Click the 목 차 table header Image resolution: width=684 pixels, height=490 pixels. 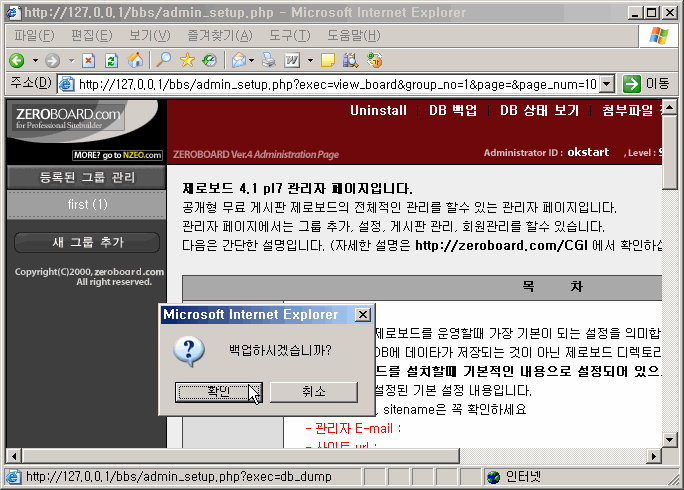(x=552, y=287)
